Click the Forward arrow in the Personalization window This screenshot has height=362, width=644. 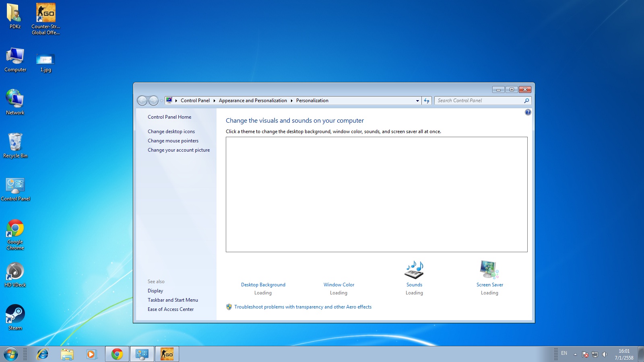[x=153, y=101]
